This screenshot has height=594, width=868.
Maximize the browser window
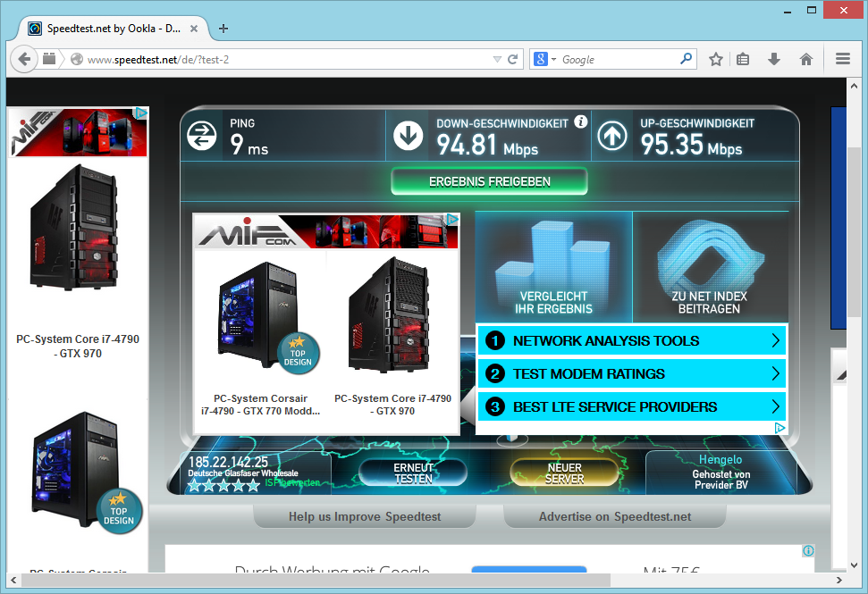click(812, 10)
